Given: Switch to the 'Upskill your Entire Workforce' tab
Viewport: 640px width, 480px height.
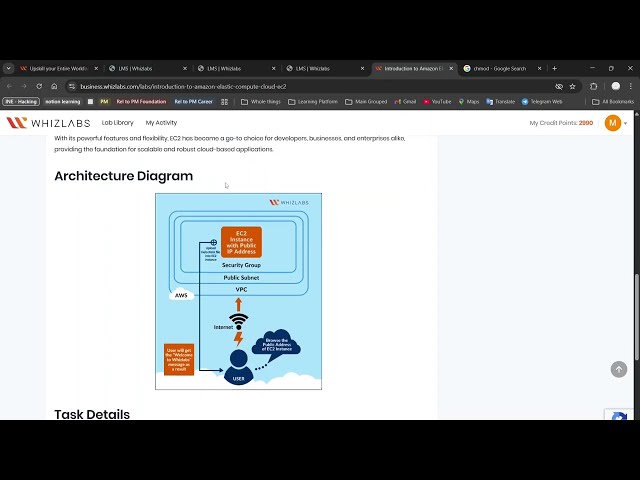Looking at the screenshot, I should pyautogui.click(x=54, y=69).
